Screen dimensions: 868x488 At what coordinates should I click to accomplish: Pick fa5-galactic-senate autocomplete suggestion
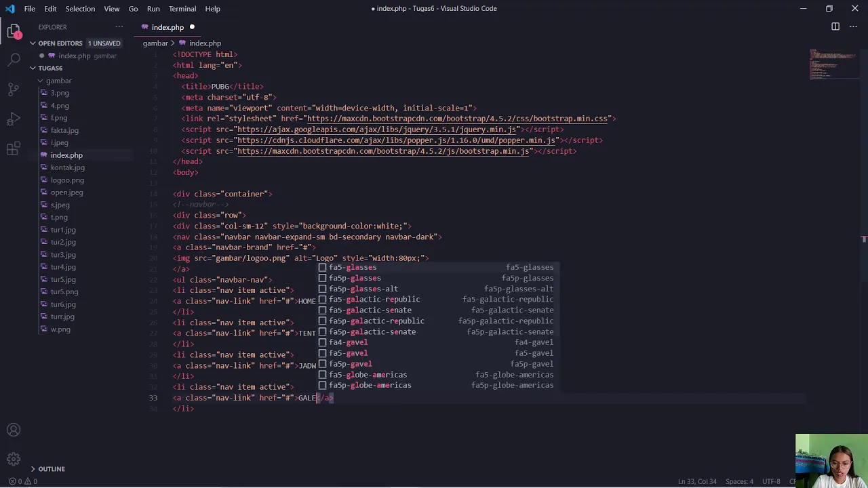point(437,310)
